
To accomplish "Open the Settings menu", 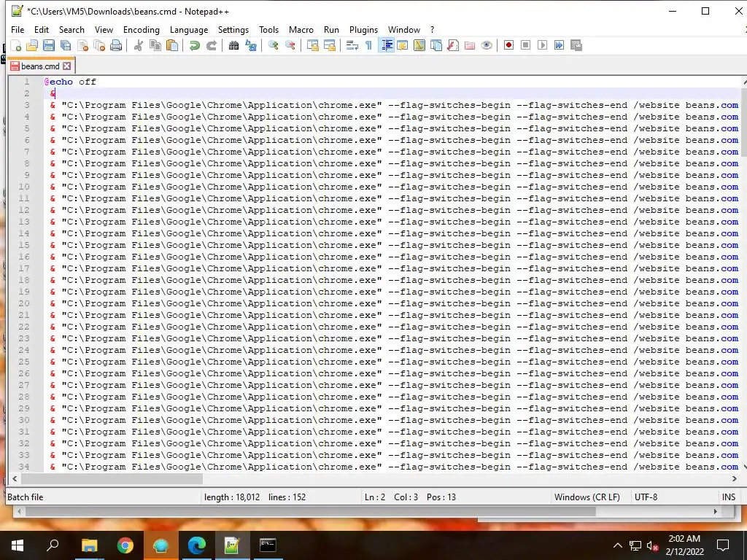I will [233, 29].
